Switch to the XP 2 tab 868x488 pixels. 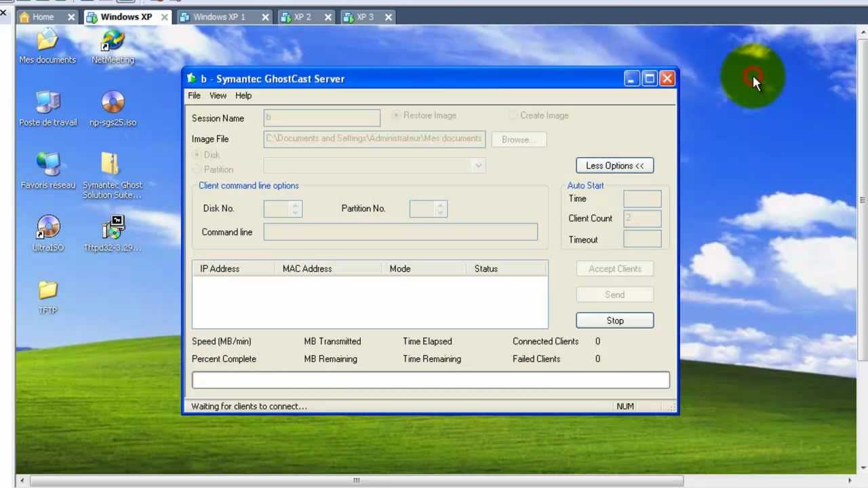[302, 17]
